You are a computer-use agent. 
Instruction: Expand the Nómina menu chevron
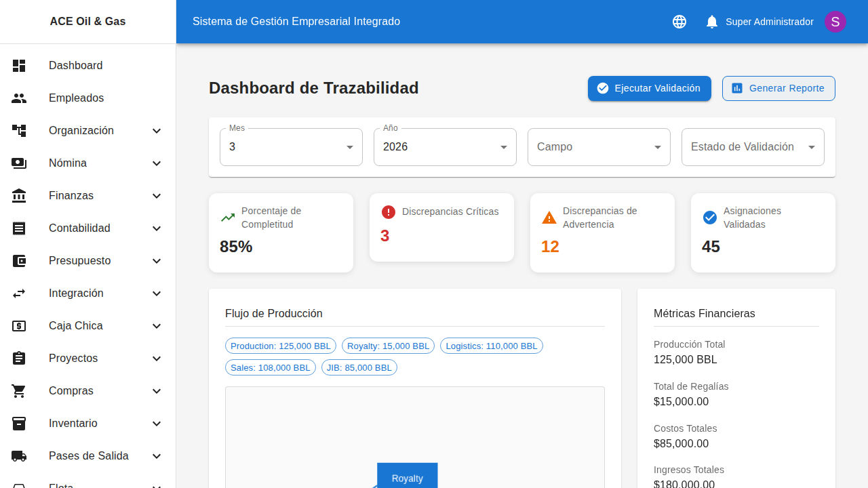(157, 163)
